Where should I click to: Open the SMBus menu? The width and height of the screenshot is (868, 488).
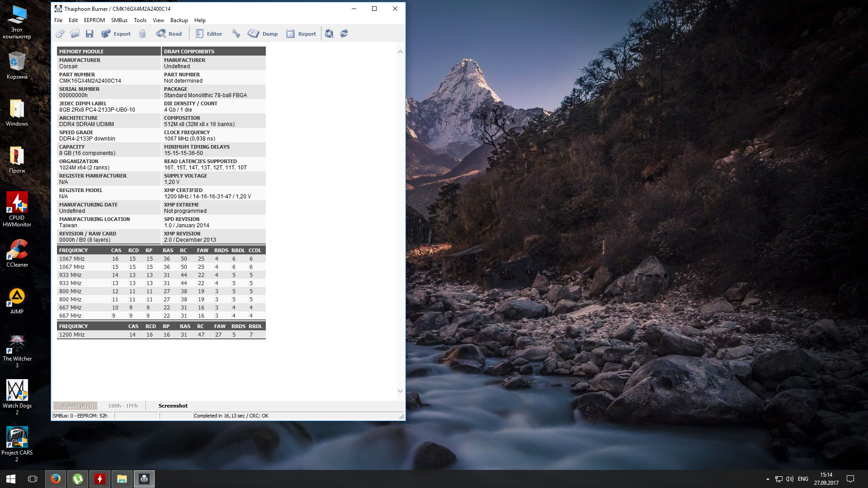click(119, 20)
